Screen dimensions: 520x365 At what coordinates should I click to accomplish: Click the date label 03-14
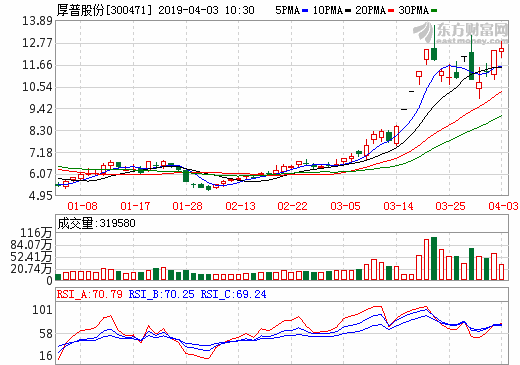pyautogui.click(x=398, y=206)
